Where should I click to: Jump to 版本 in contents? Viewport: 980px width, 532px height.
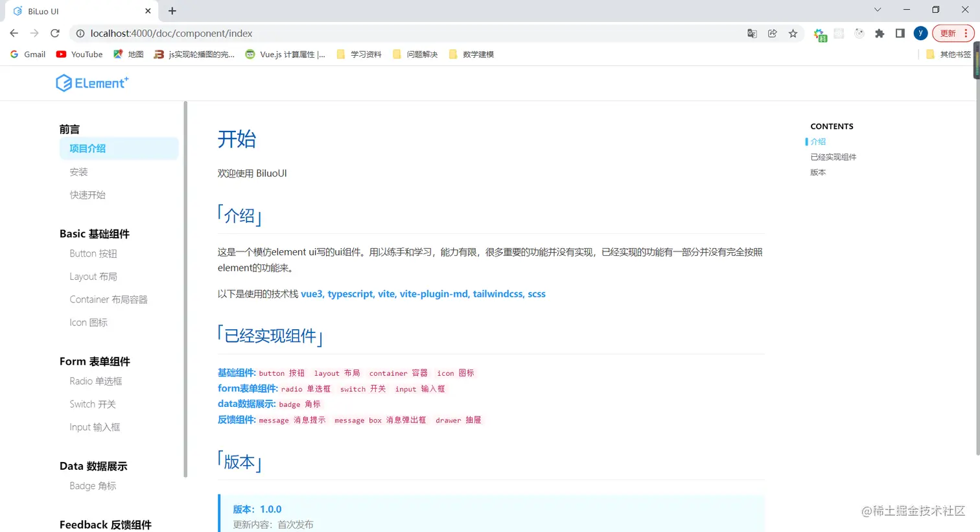[818, 172]
